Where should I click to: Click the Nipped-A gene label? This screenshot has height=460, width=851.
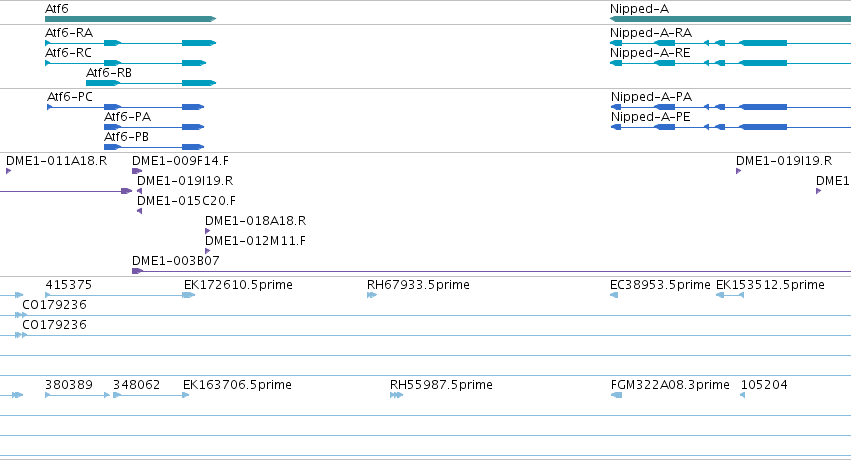click(639, 9)
